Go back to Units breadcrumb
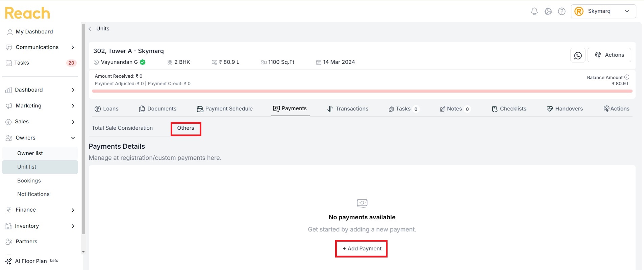 [103, 29]
